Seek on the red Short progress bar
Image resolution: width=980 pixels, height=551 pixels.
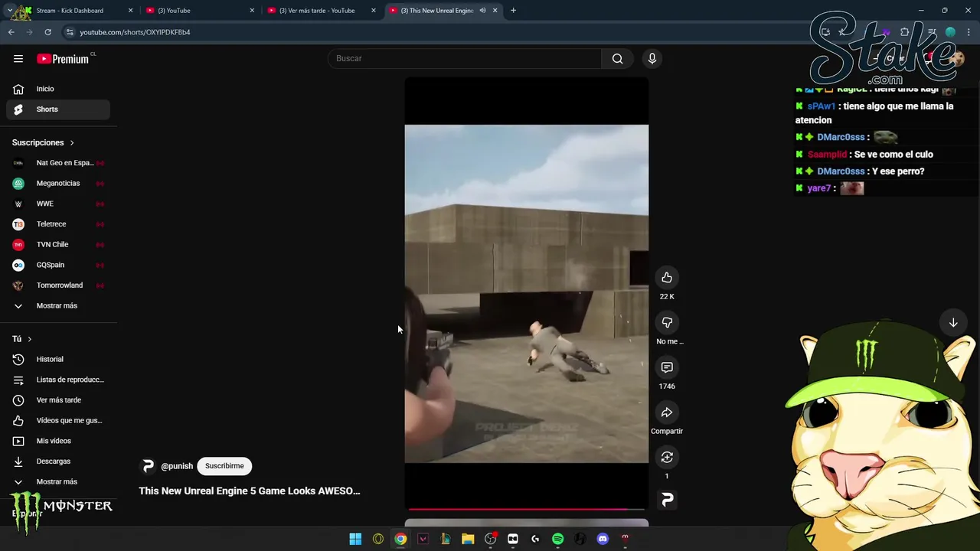point(527,509)
